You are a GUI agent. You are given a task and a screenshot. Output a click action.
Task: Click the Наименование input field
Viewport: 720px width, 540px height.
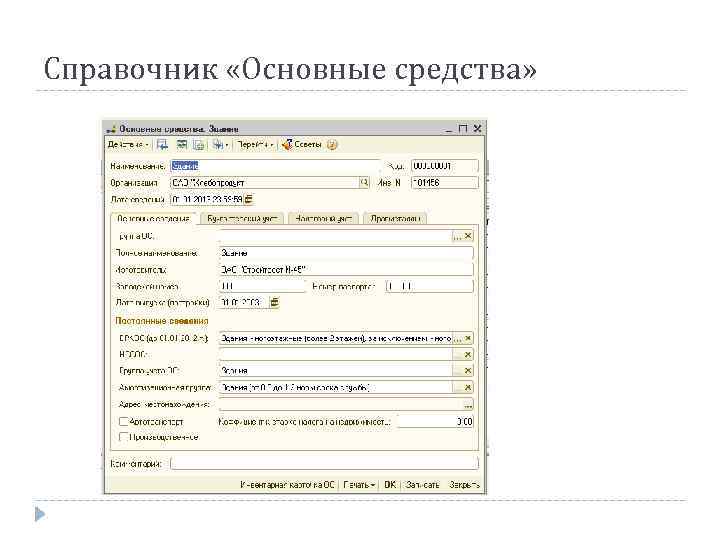coord(275,166)
